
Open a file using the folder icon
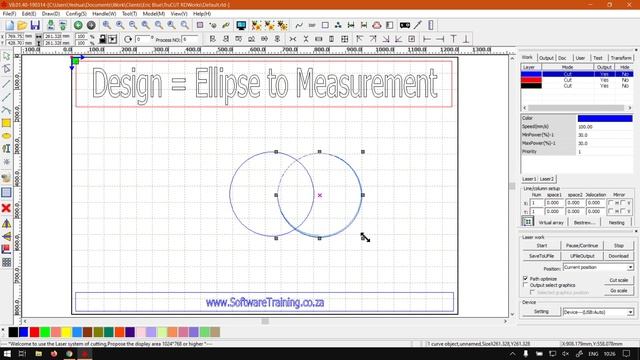[22, 25]
